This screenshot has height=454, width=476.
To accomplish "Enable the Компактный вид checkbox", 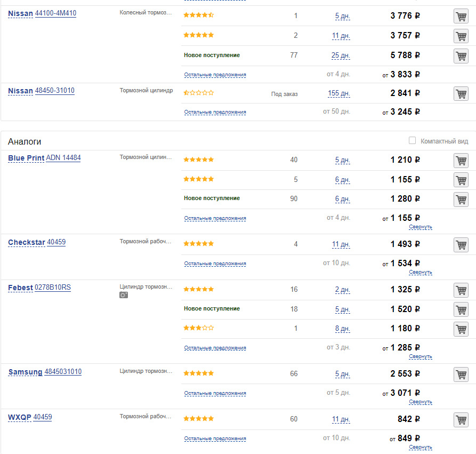I will pos(412,141).
